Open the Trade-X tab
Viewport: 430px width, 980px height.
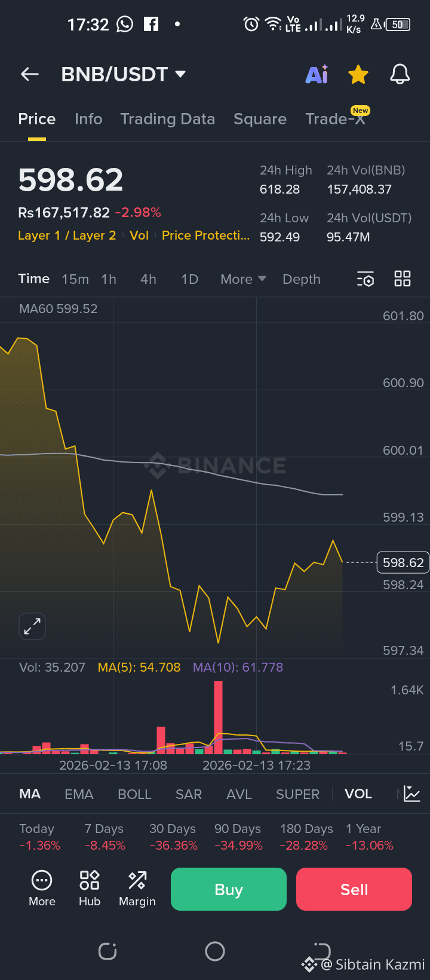pyautogui.click(x=335, y=119)
